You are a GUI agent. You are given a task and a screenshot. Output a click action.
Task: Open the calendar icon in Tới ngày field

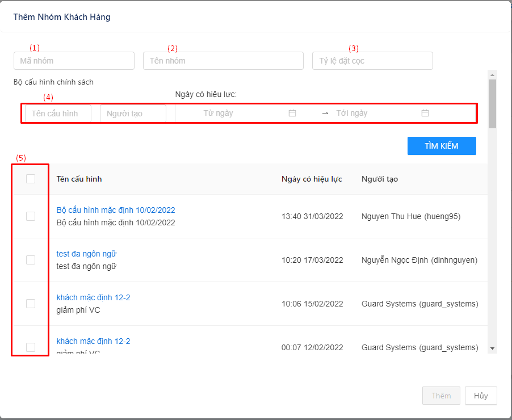pos(425,113)
